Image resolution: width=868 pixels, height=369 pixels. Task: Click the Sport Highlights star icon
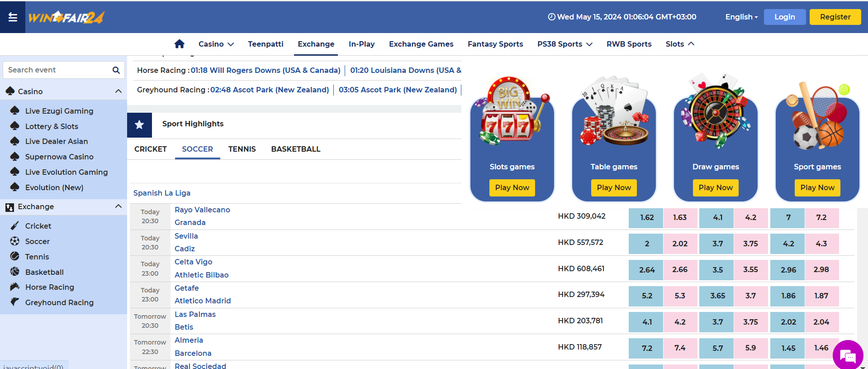click(x=139, y=125)
